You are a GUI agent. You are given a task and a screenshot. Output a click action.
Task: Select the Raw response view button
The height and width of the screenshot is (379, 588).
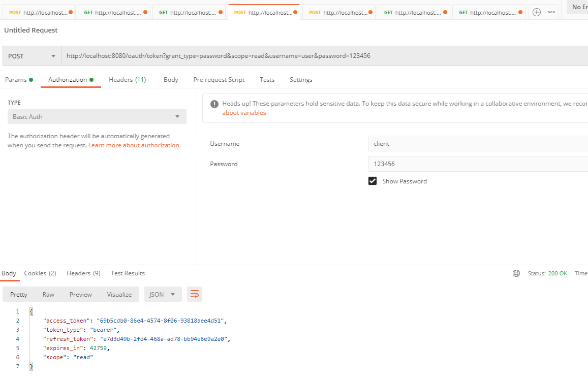pyautogui.click(x=48, y=294)
